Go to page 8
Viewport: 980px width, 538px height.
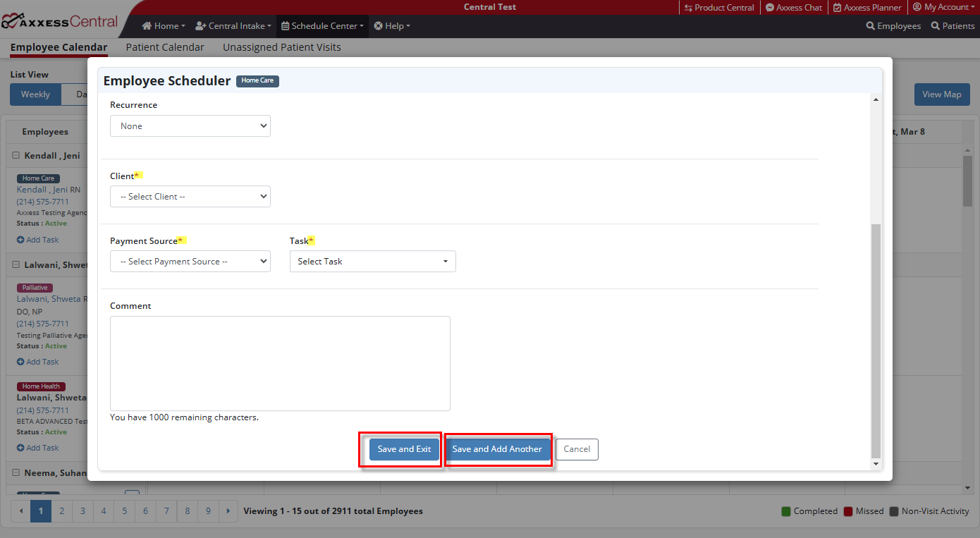point(187,511)
